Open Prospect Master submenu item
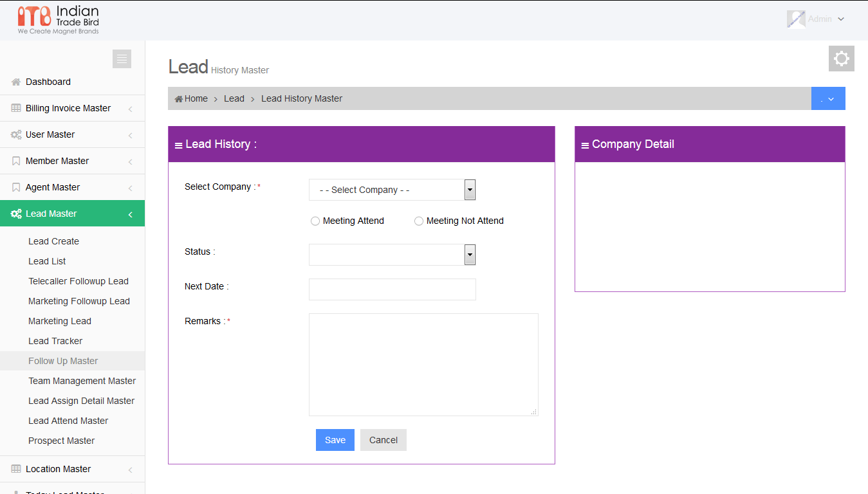The width and height of the screenshot is (868, 494). click(61, 441)
